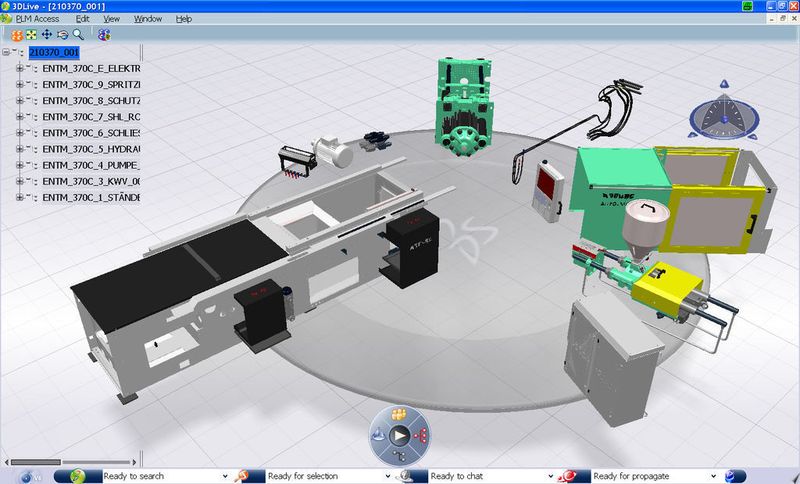Open the PLM Access menu
This screenshot has width=800, height=484.
tap(37, 19)
